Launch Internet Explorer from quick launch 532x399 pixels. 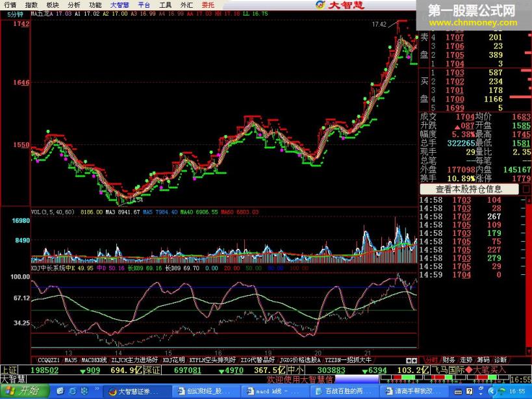pos(73,391)
